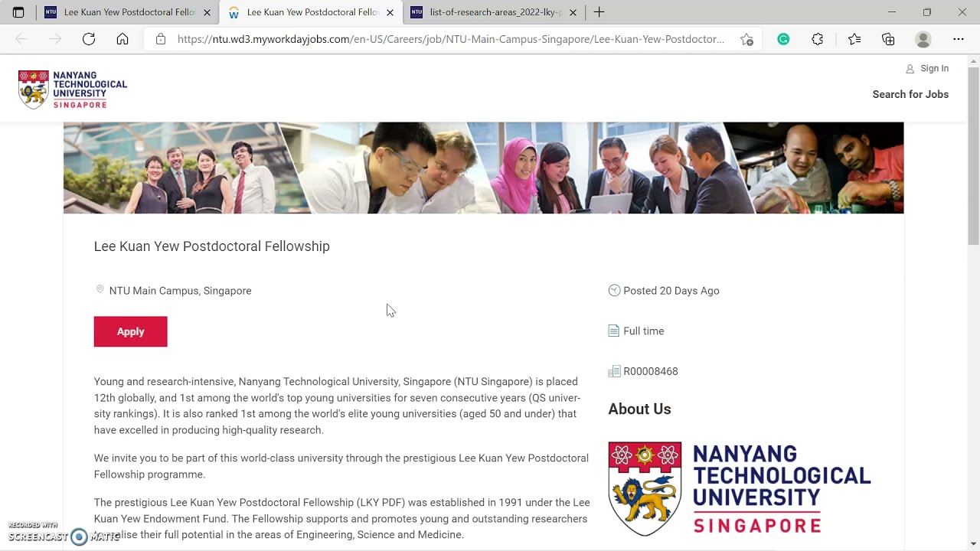Viewport: 980px width, 551px height.
Task: Add this page to favorites
Action: click(746, 39)
